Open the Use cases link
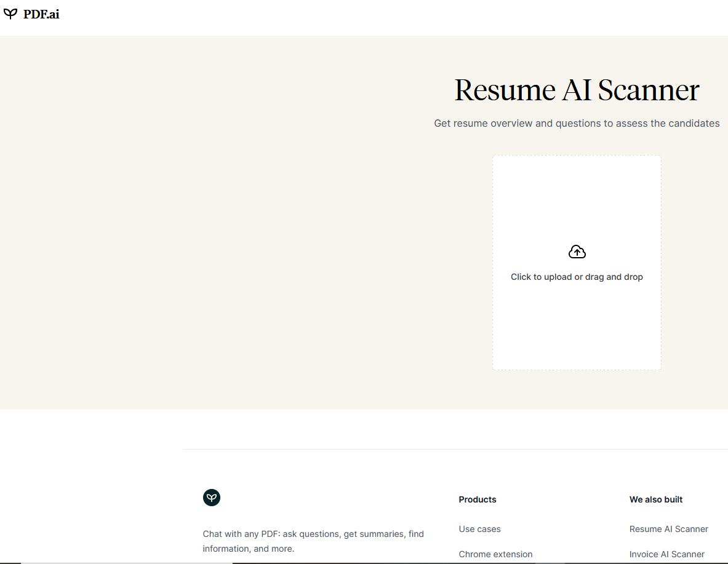 pyautogui.click(x=479, y=529)
